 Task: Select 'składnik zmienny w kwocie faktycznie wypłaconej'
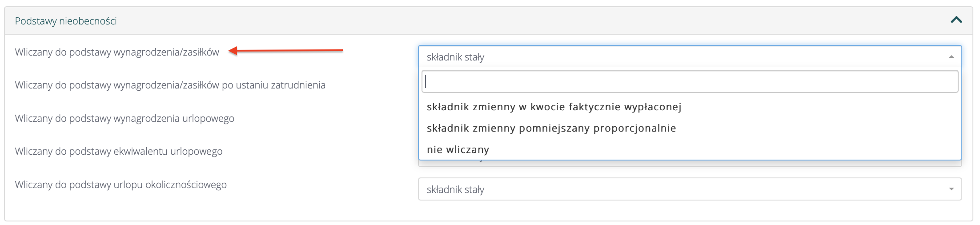click(x=554, y=107)
